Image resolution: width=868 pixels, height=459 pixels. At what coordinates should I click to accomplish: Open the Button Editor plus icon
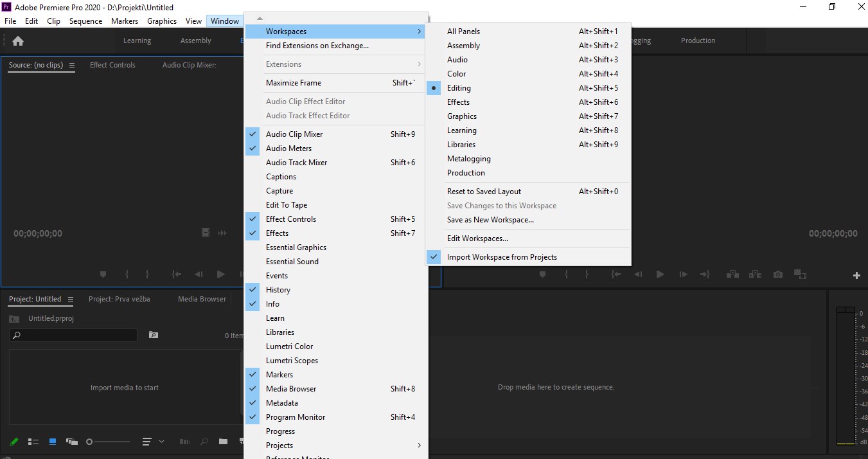856,276
